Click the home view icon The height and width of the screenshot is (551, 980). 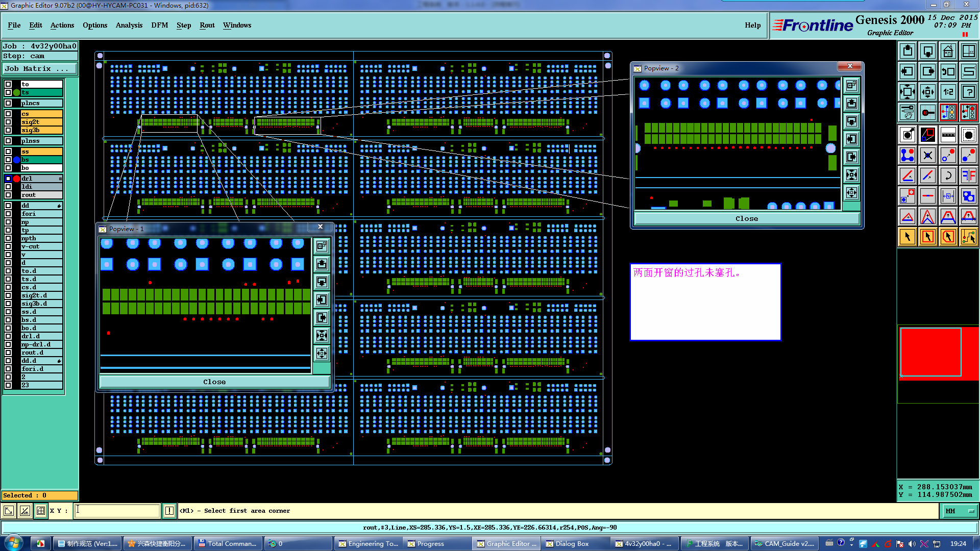click(x=948, y=51)
